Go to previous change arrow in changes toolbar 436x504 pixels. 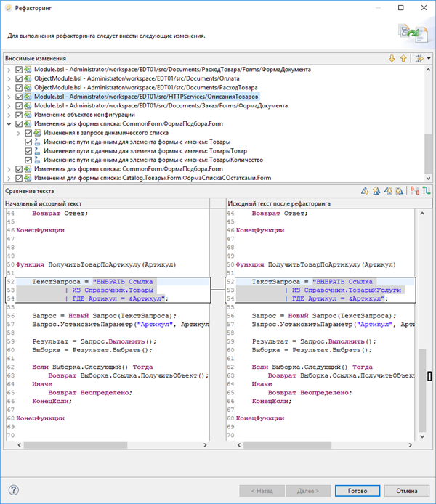pos(403,58)
